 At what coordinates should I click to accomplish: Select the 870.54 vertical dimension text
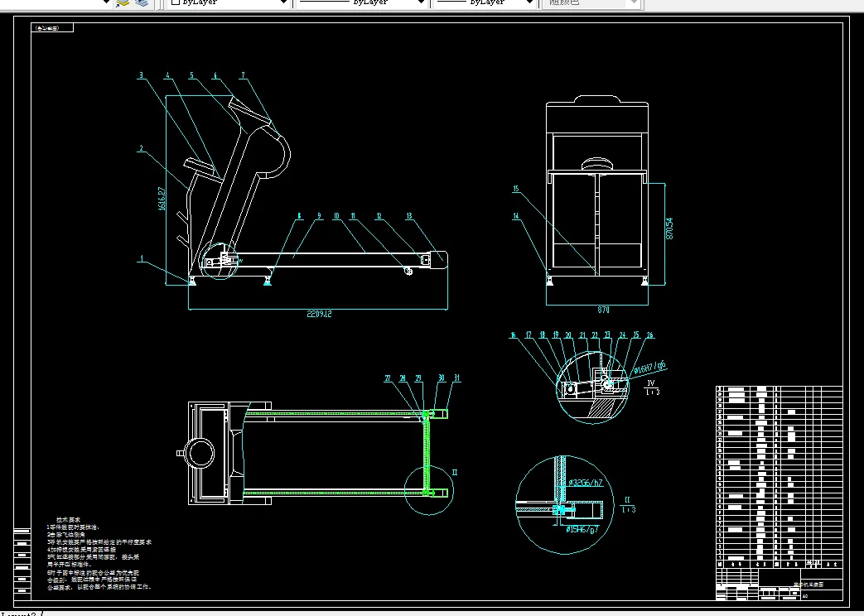(669, 229)
